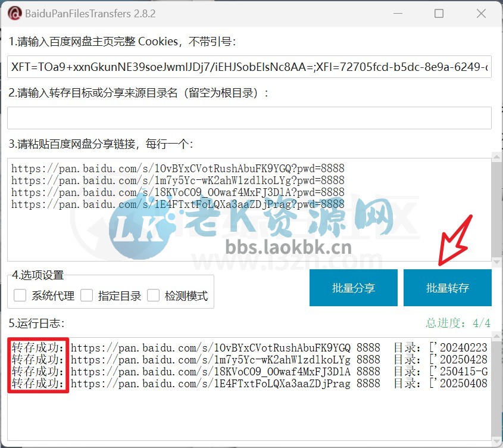Click log row with directory 20240223
The height and width of the screenshot is (448, 503).
click(249, 348)
